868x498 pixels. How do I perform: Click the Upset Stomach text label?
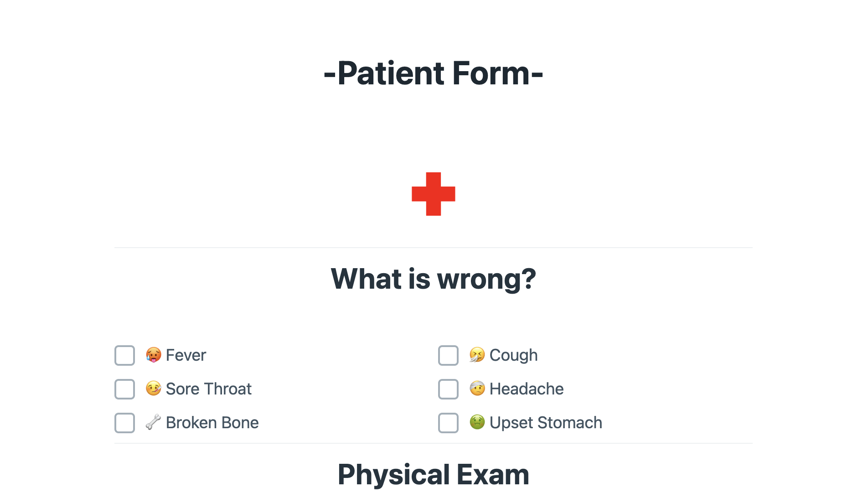tap(546, 423)
